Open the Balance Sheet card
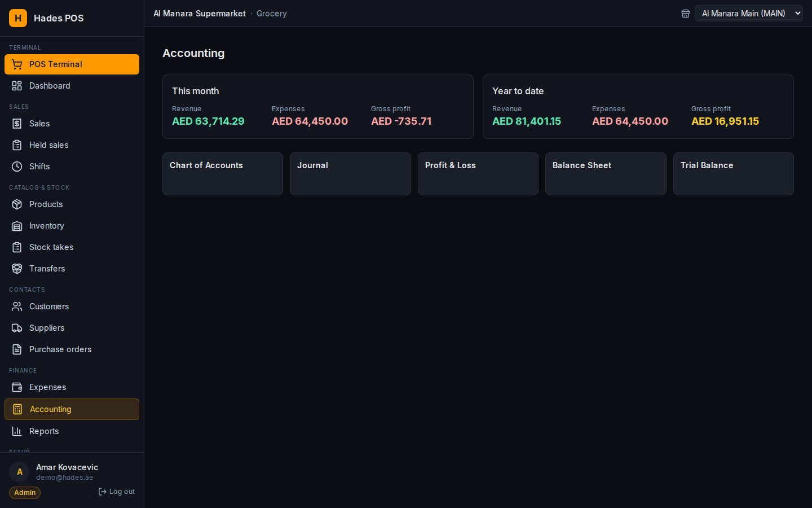 pos(606,174)
